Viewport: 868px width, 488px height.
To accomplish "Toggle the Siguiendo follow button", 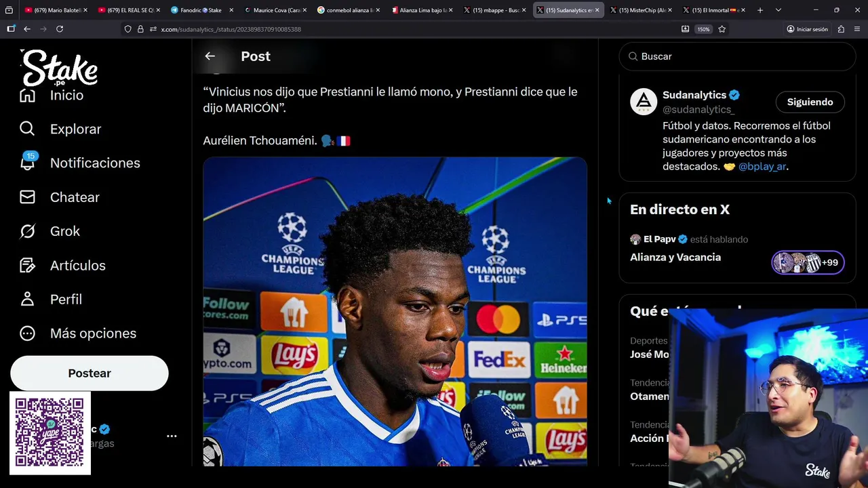I will point(810,102).
